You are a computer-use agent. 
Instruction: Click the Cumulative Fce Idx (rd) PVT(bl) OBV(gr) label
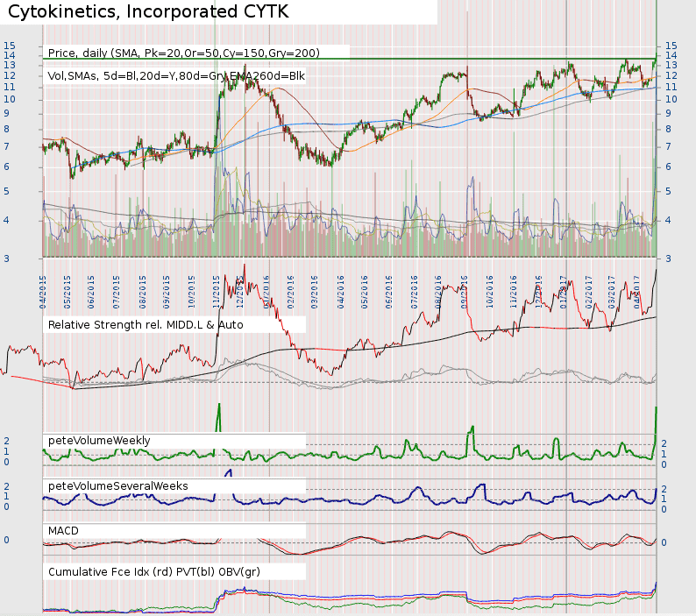pyautogui.click(x=154, y=571)
